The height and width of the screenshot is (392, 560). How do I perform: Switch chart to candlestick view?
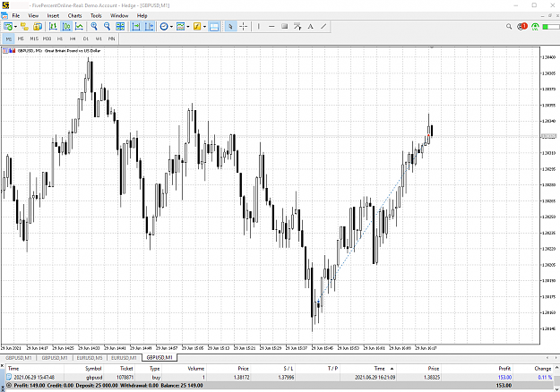point(66,26)
